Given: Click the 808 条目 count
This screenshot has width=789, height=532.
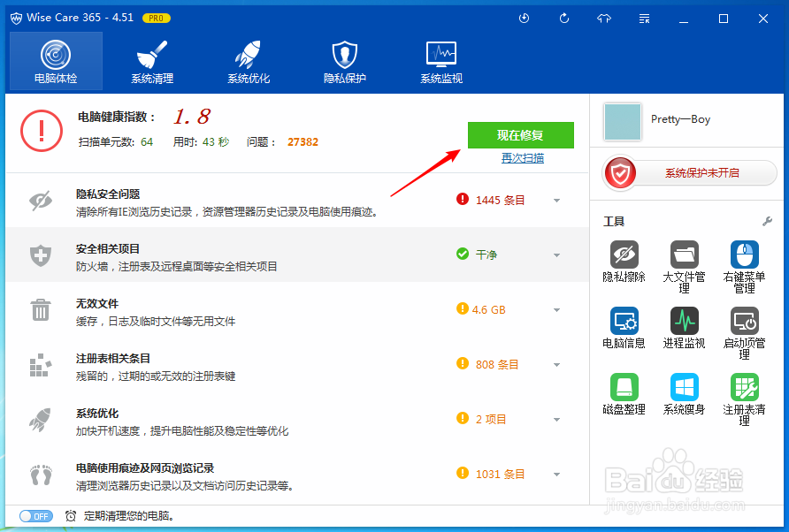Looking at the screenshot, I should pyautogui.click(x=497, y=365).
